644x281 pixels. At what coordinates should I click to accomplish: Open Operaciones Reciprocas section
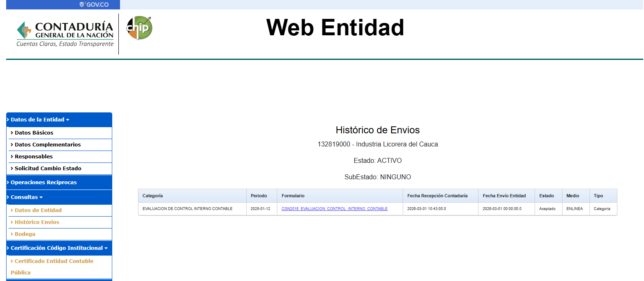pyautogui.click(x=43, y=183)
